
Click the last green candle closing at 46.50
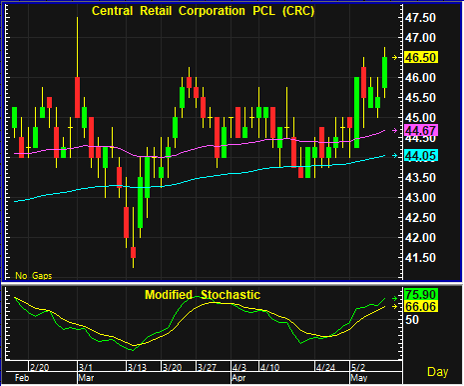(x=384, y=72)
